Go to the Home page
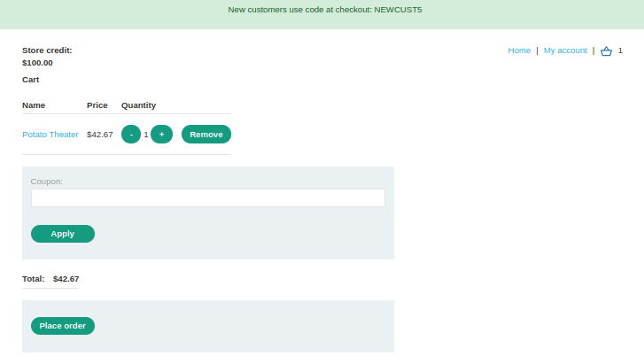 coord(519,50)
